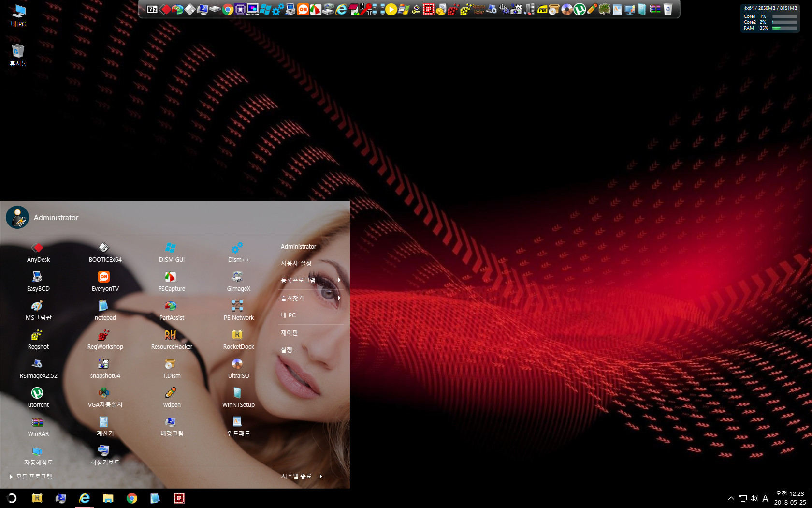Open PE Network in the Start menu
The width and height of the screenshot is (812, 508).
pos(238,311)
